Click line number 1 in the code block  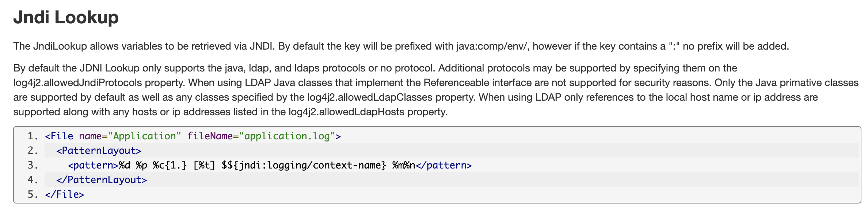coord(33,136)
